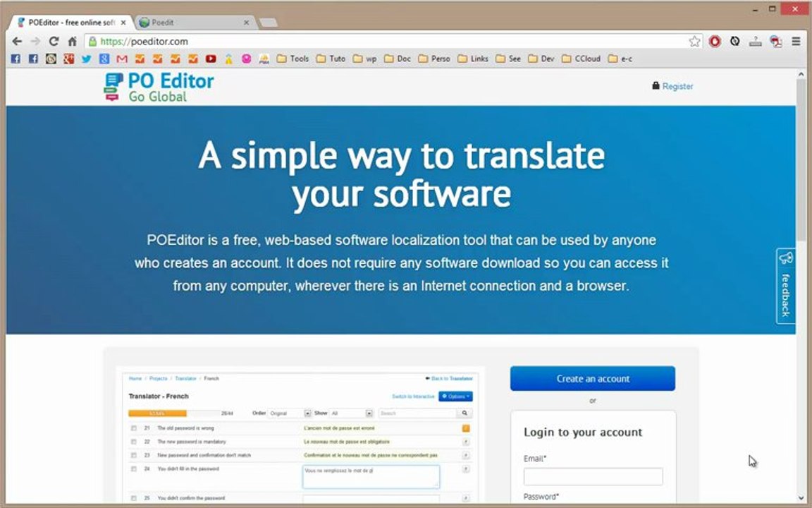
Task: Open a new tab with the new-tab button
Action: click(x=269, y=23)
